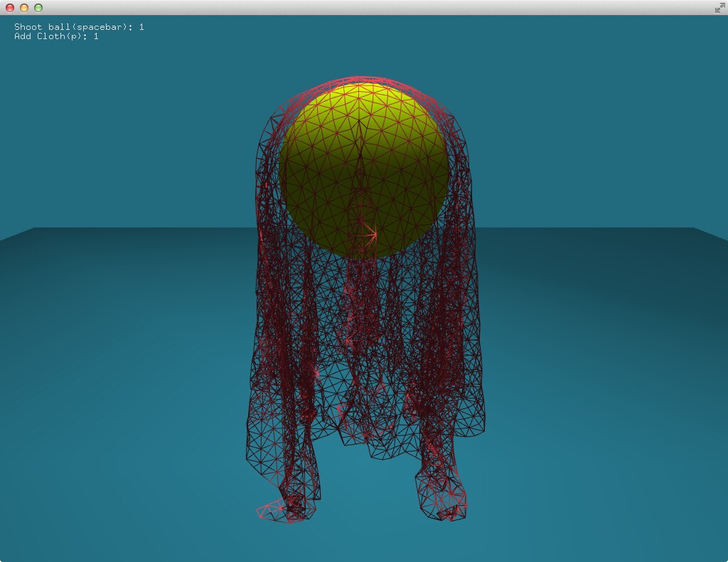Click the yellow minimize window button

click(24, 7)
